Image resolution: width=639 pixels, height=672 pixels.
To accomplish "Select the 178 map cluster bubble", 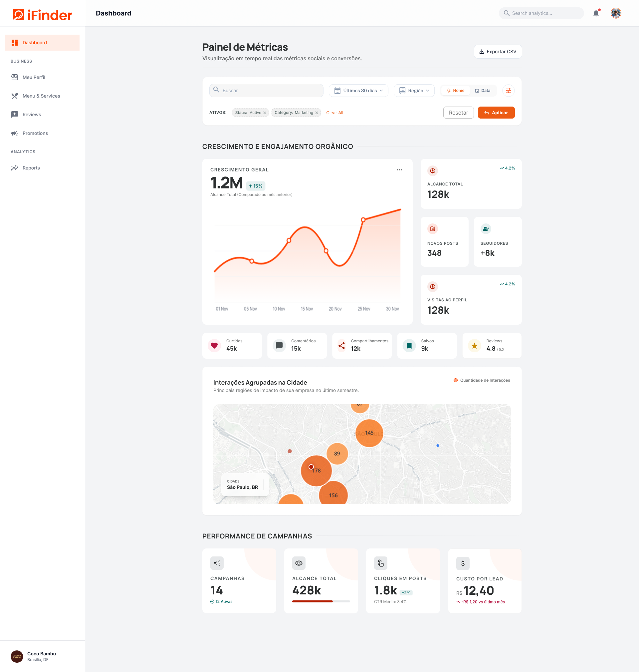I will click(x=316, y=471).
